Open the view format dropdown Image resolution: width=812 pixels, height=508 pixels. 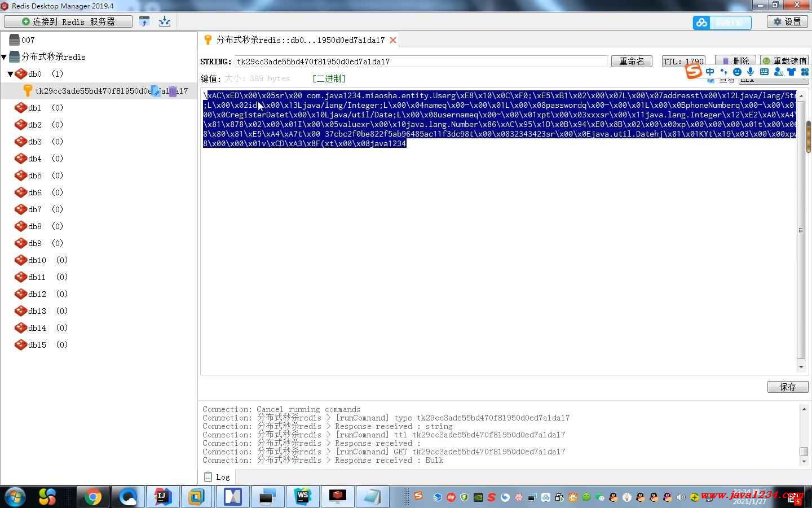(773, 80)
